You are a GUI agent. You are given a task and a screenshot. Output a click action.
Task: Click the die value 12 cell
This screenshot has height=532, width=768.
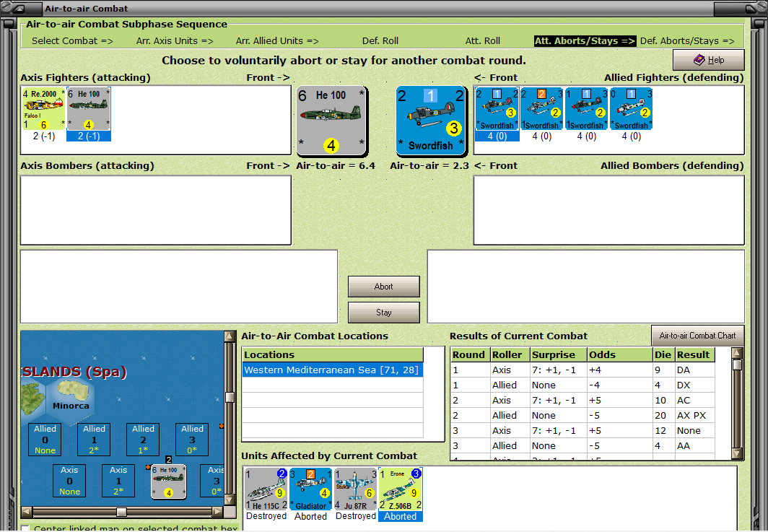click(663, 431)
